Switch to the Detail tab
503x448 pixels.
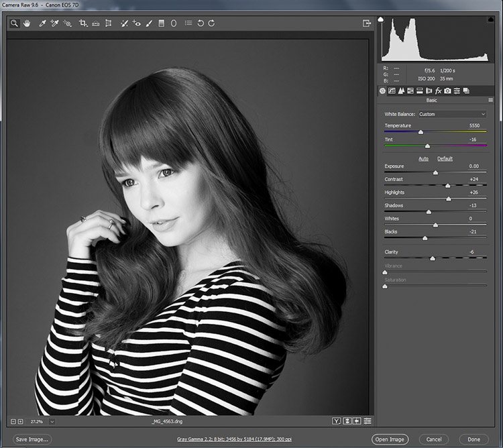(x=401, y=91)
